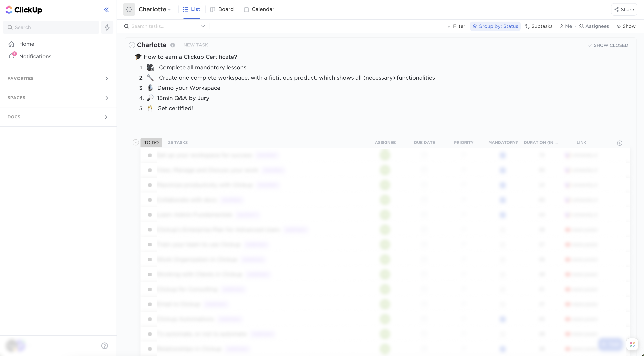This screenshot has height=356, width=644.
Task: Click the sidebar Search field
Action: 51,27
